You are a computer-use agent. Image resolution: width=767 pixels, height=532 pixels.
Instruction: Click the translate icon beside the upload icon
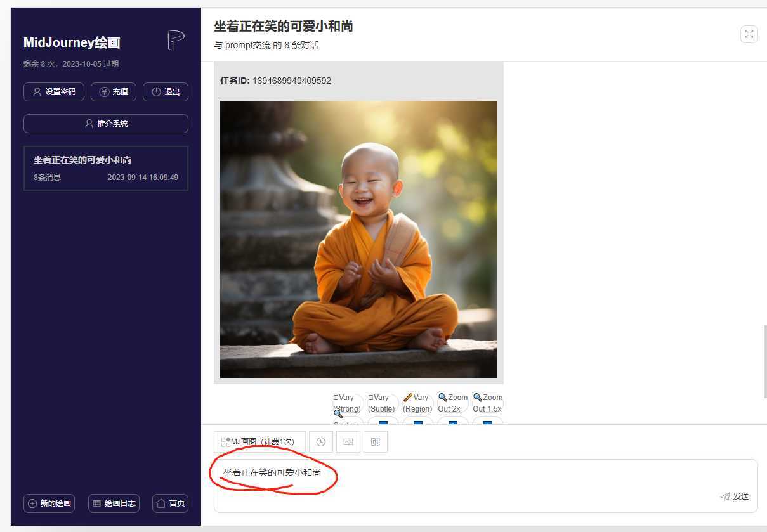pyautogui.click(x=375, y=442)
